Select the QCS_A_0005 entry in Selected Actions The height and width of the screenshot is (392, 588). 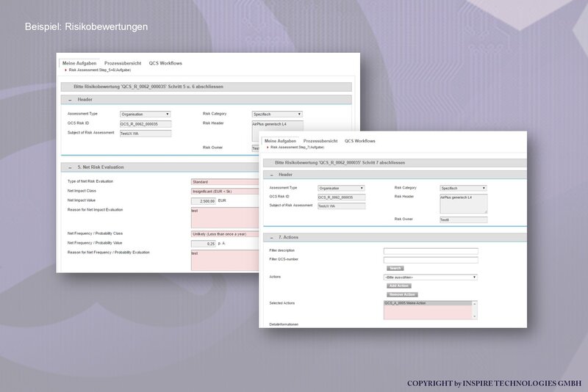coord(428,303)
